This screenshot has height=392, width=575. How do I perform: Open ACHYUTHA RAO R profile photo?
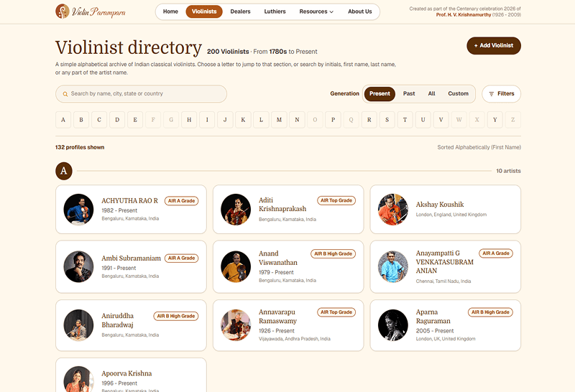click(x=78, y=209)
